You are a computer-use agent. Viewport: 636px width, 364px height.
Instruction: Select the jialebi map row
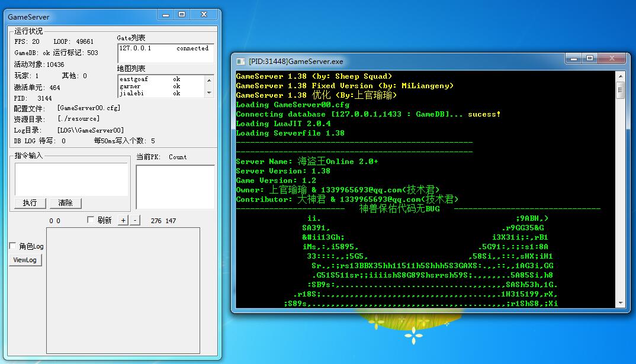(x=162, y=94)
